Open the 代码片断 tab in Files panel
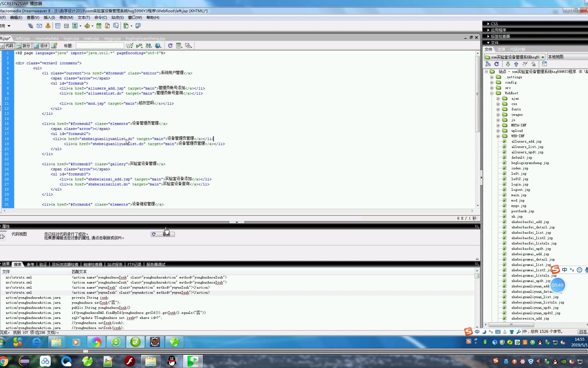The height and width of the screenshot is (368, 588). click(x=518, y=49)
